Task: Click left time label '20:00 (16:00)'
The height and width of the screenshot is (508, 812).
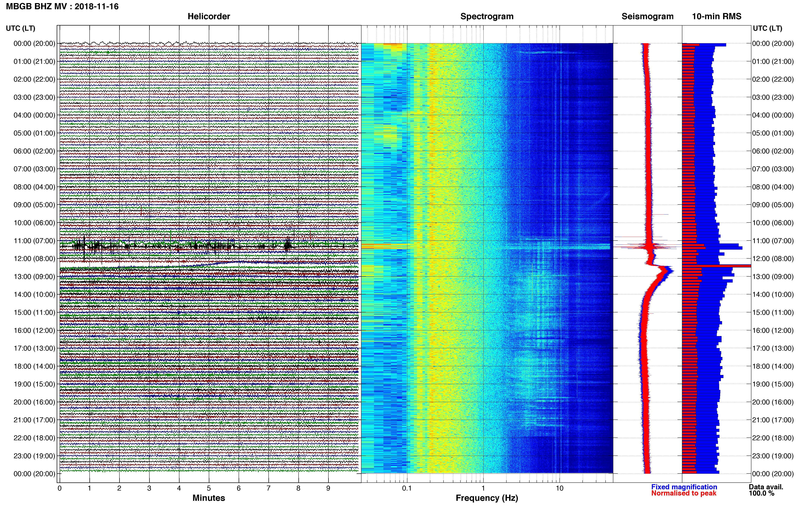Action: point(34,402)
